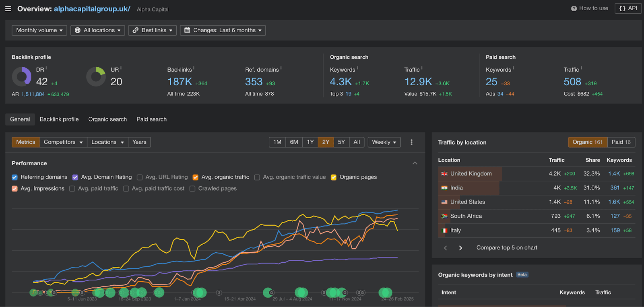
Task: Enable Avg. URL Rating checkbox
Action: [x=140, y=177]
